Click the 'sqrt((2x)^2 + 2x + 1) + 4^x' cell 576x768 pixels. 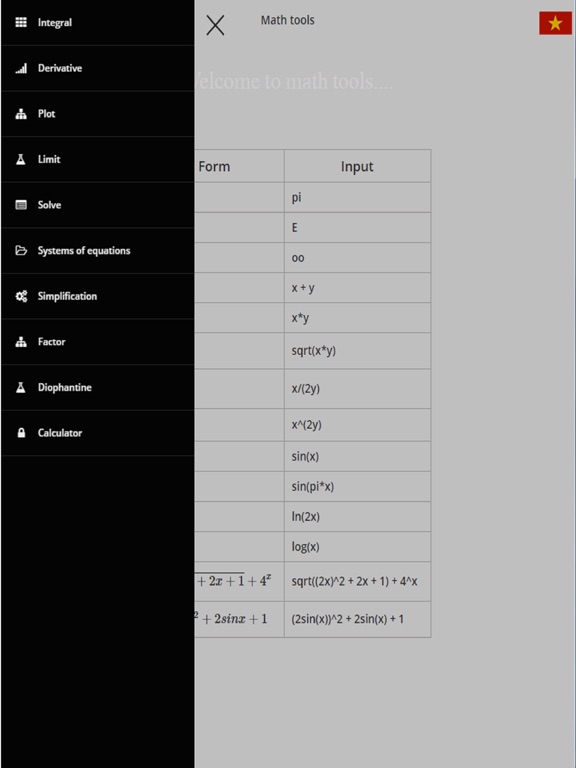pyautogui.click(x=358, y=581)
